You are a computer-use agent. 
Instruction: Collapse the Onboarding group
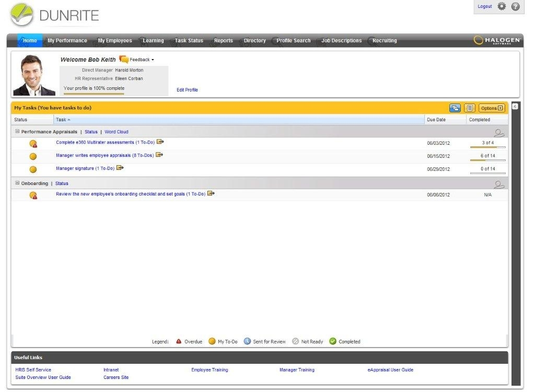coord(17,183)
